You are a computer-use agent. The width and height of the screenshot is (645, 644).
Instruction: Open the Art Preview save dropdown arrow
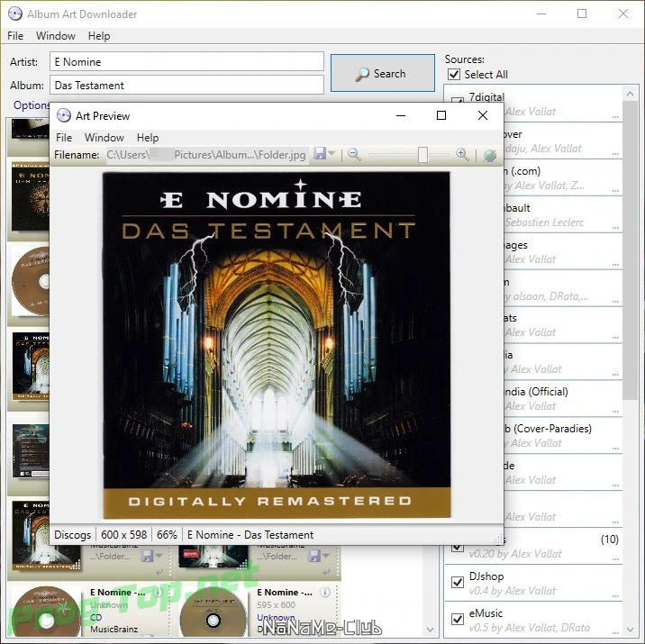click(332, 154)
